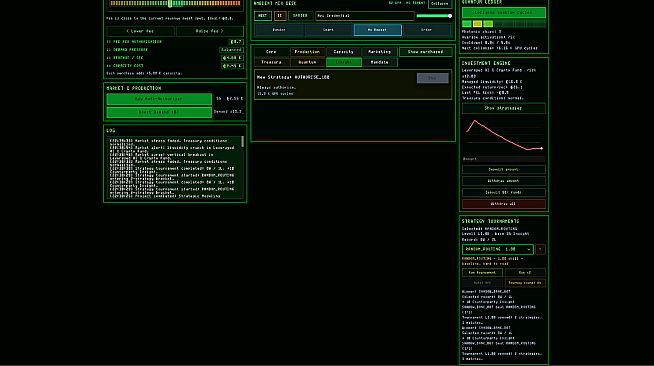Click the green Quantum Ledger action button
Screen dimensions: 654x366
(503, 13)
